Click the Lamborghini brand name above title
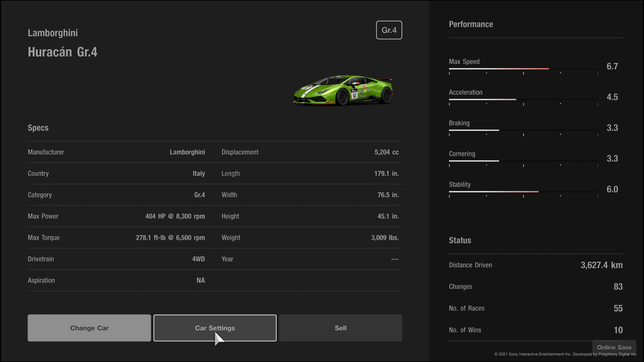644x362 pixels. [x=53, y=33]
